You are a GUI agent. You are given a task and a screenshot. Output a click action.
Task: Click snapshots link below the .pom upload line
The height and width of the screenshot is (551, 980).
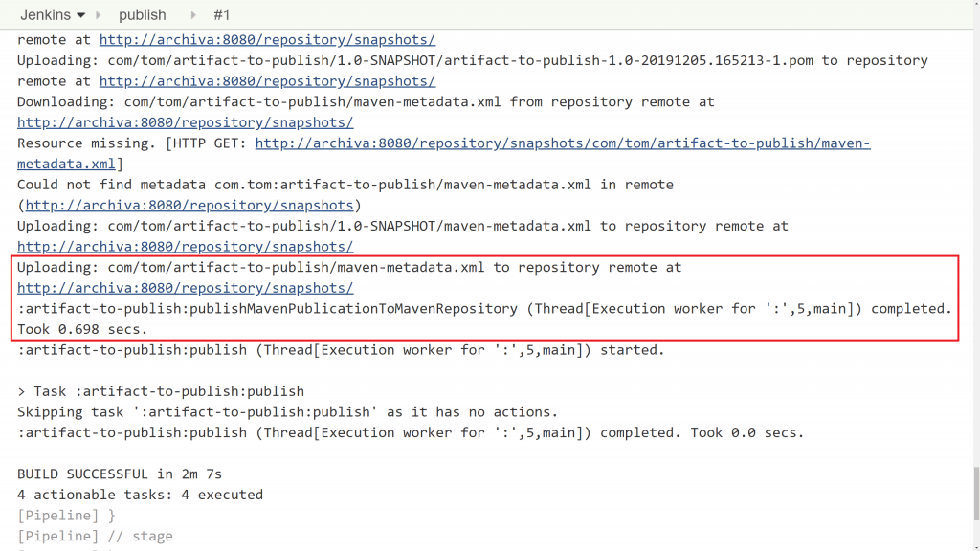[x=267, y=81]
